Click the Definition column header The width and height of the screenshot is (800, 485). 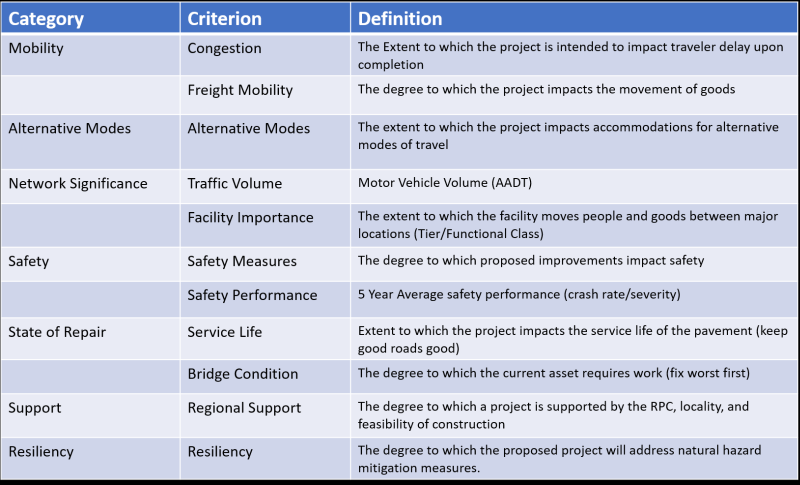pyautogui.click(x=400, y=19)
